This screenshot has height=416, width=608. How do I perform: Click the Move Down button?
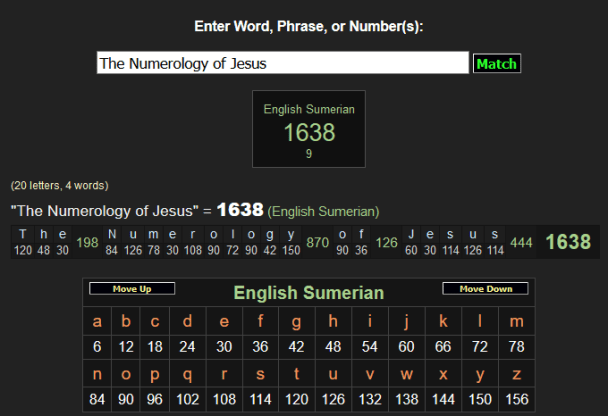[x=485, y=289]
